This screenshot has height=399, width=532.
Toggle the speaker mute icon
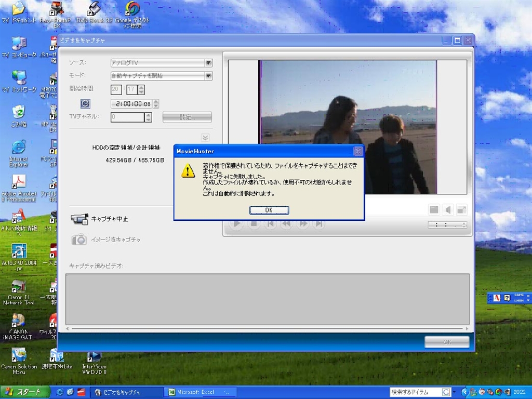447,210
